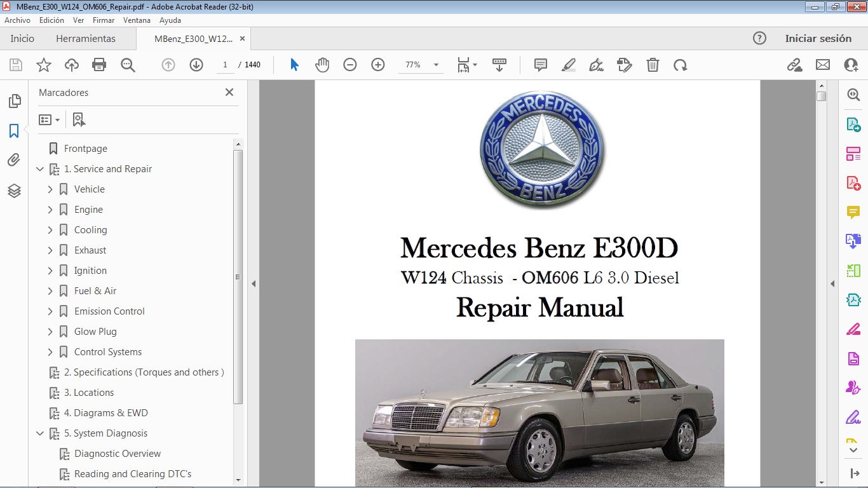Viewport: 868px width, 488px height.
Task: Click the Delete trash icon
Action: (653, 65)
